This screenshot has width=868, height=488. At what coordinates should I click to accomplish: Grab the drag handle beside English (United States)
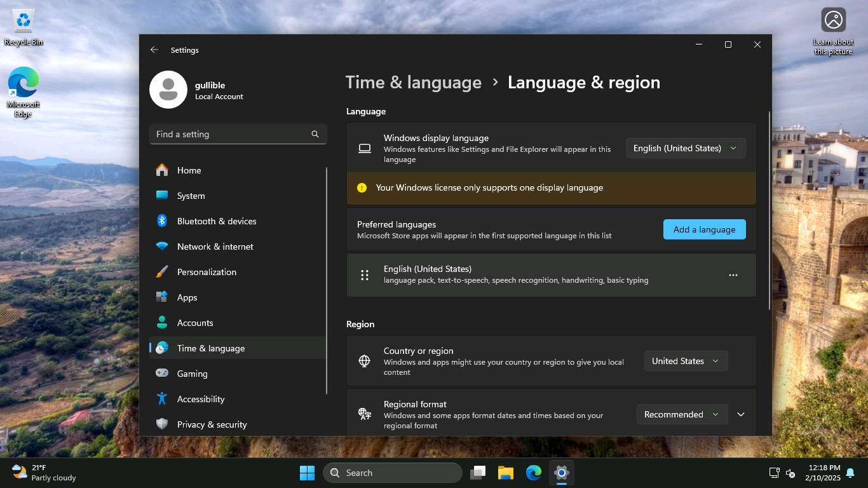(x=365, y=275)
